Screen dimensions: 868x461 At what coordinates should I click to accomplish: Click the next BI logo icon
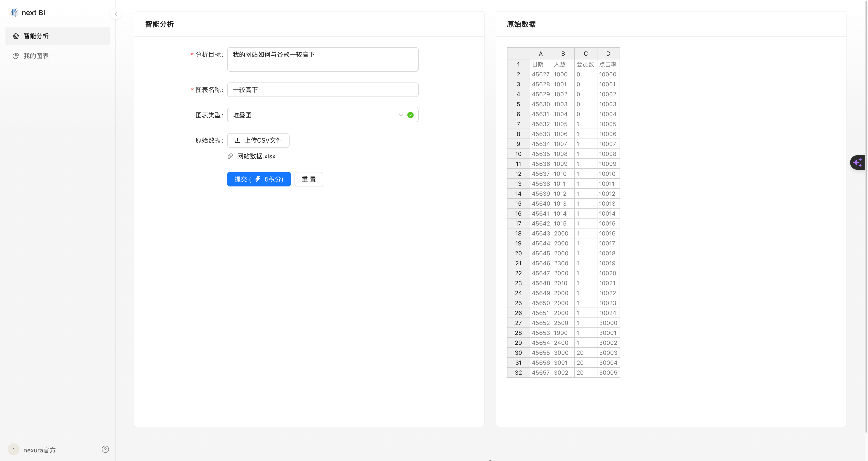(14, 13)
